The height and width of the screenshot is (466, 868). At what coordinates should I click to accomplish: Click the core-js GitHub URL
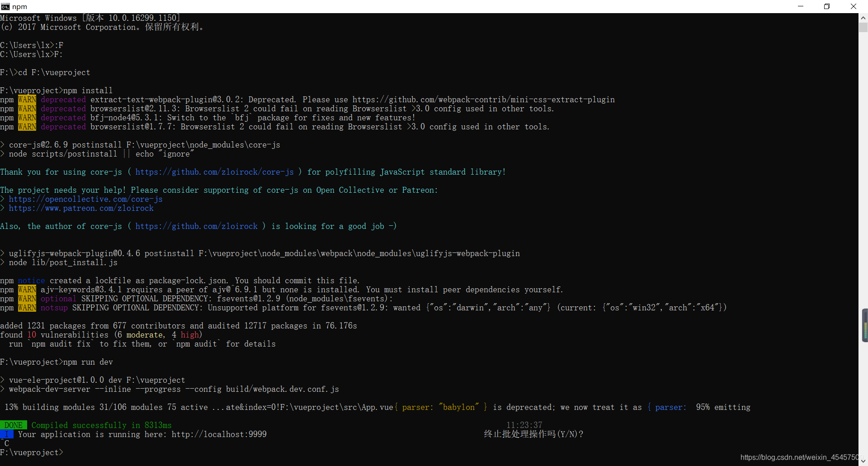tap(215, 172)
